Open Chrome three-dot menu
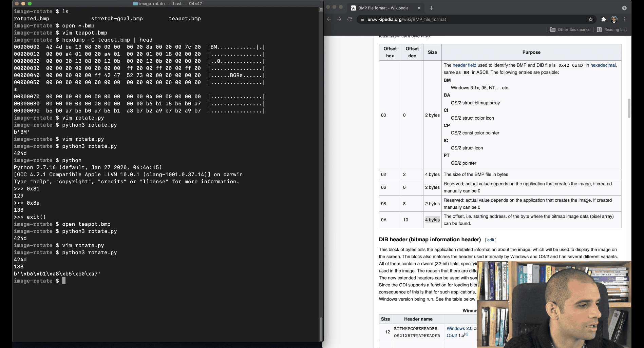This screenshot has width=644, height=348. pos(624,19)
